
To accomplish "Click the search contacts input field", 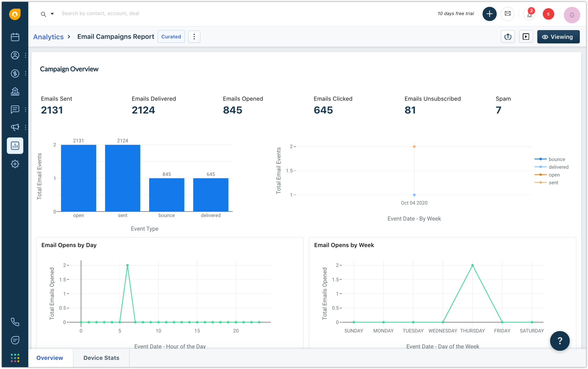I will pyautogui.click(x=100, y=14).
